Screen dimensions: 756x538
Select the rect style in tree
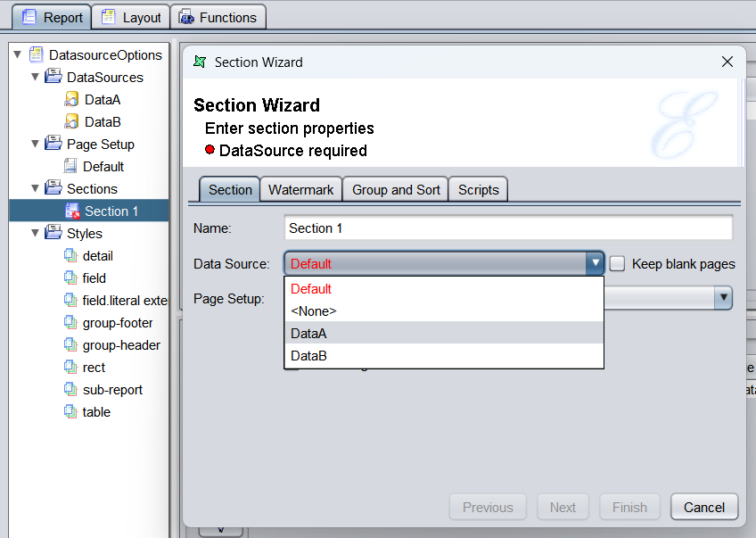click(94, 368)
